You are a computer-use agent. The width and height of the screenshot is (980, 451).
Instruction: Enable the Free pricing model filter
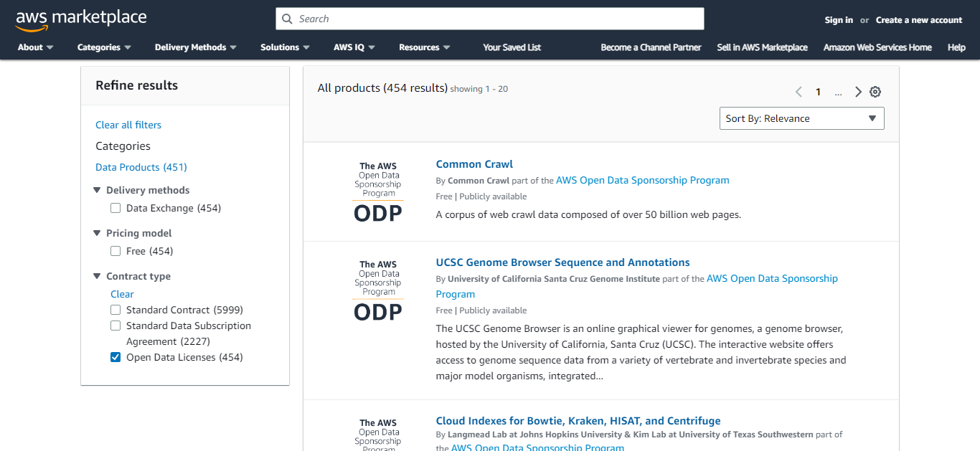pos(116,252)
